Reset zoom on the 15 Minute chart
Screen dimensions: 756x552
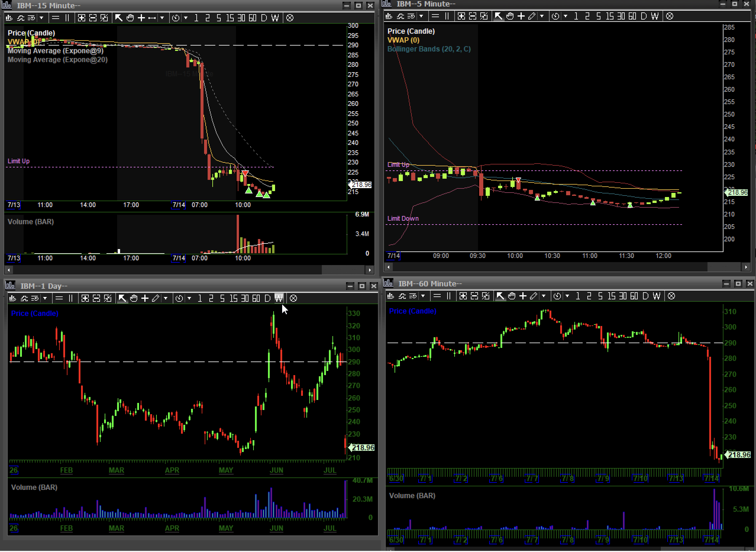point(104,18)
